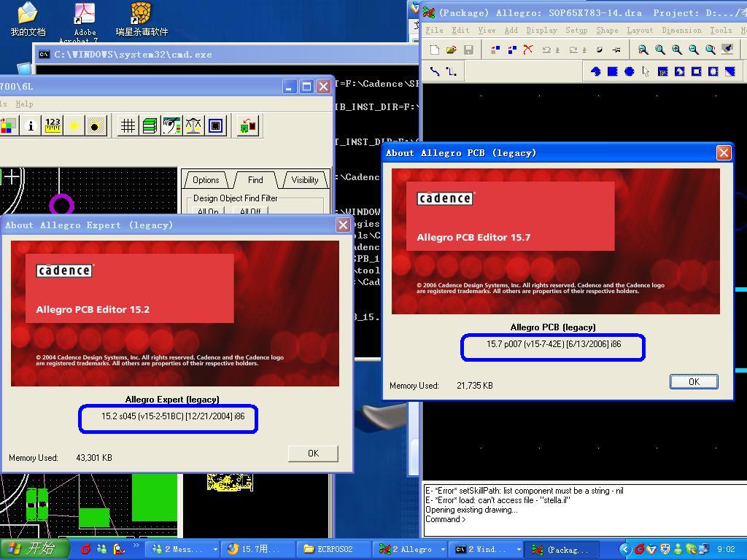Click the 15.7 p007 version text

coord(554,344)
